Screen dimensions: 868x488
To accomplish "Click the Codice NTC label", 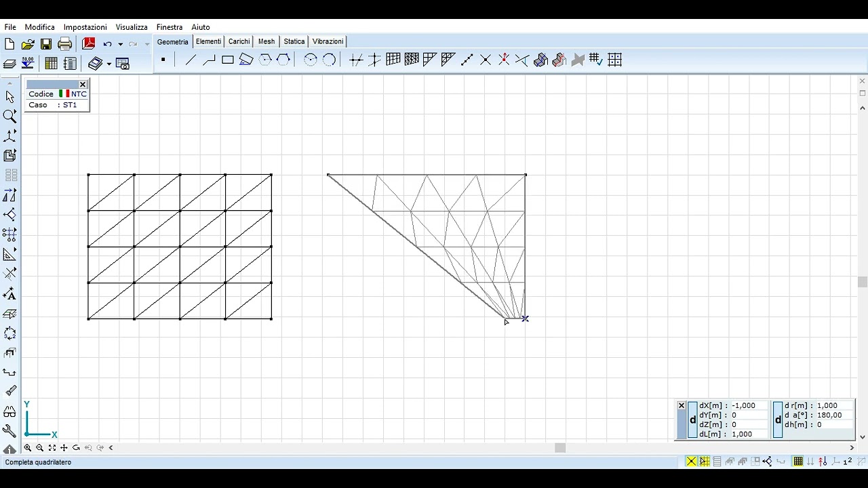I will (58, 94).
